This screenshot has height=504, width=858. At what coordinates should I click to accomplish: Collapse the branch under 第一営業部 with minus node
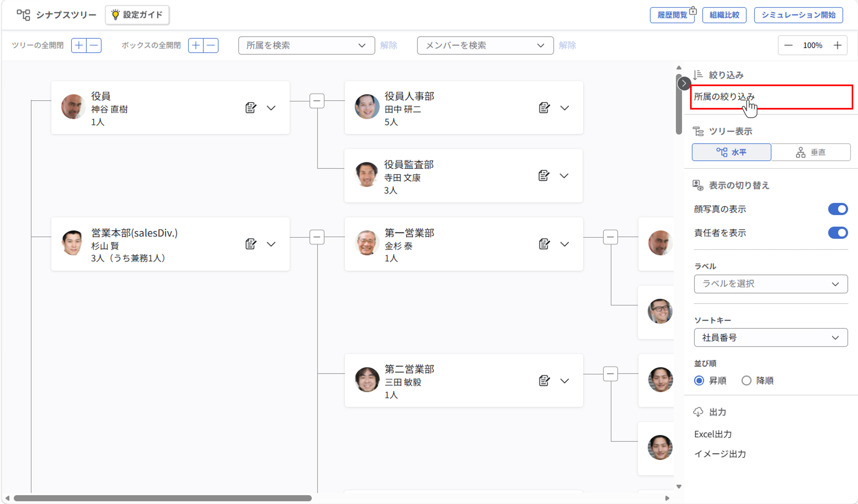click(x=610, y=237)
